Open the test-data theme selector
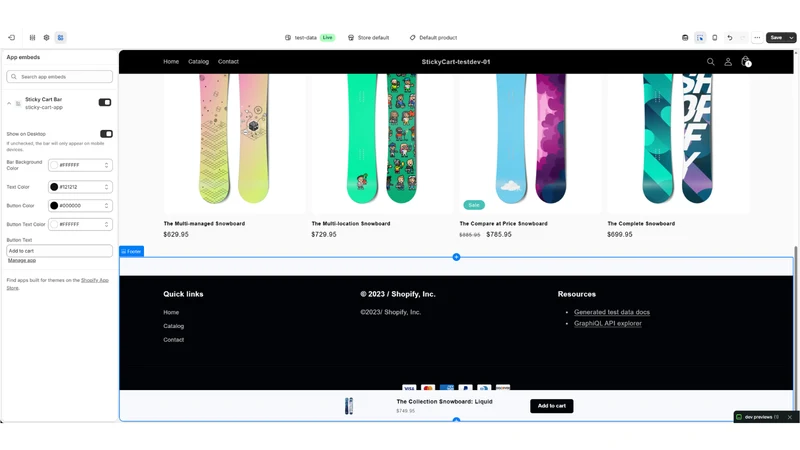The width and height of the screenshot is (800, 450). 310,38
